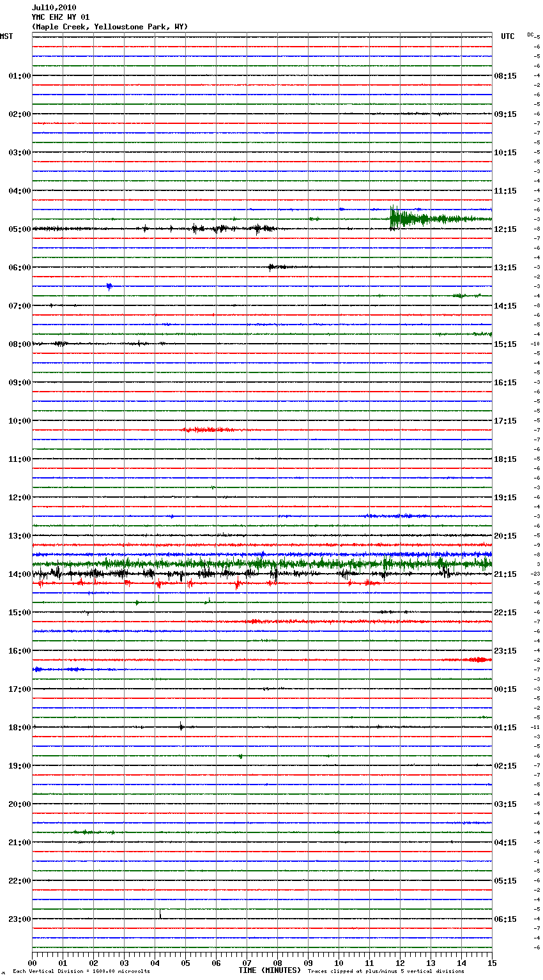
Task: Click the traces clipped footnote
Action: (386, 972)
